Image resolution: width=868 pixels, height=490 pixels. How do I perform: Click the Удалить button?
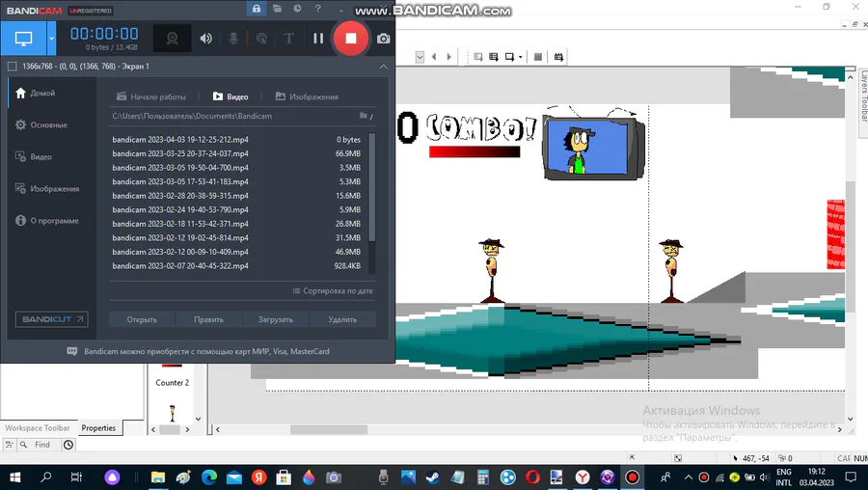pos(342,319)
